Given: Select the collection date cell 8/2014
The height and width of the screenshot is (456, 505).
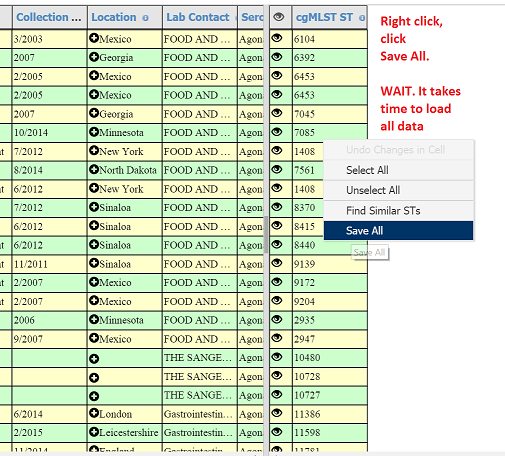Looking at the screenshot, I should 50,170.
